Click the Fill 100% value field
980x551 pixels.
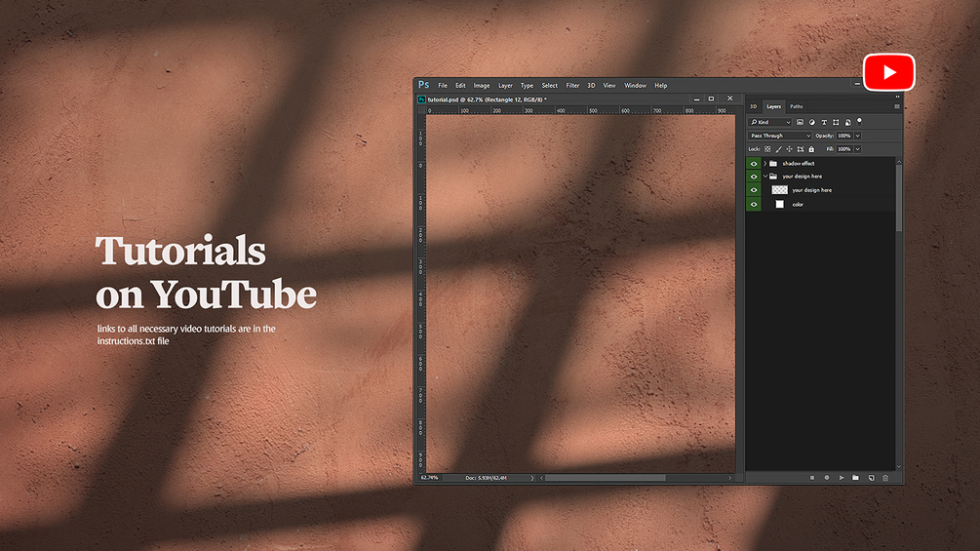click(844, 149)
